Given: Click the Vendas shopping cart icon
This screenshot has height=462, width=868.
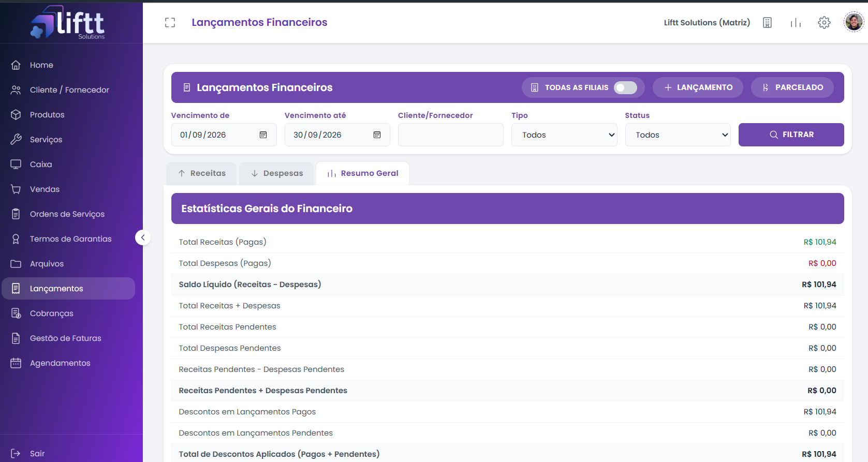Looking at the screenshot, I should click(16, 189).
